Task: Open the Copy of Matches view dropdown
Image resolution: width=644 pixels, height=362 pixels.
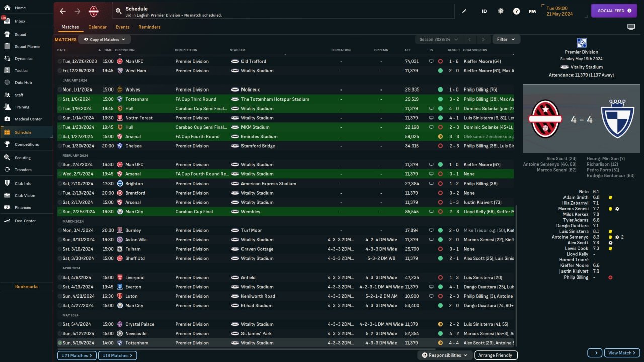Action: (105, 39)
